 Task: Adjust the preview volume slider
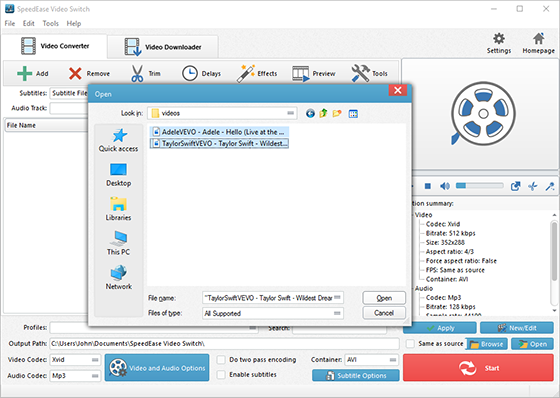(x=480, y=185)
